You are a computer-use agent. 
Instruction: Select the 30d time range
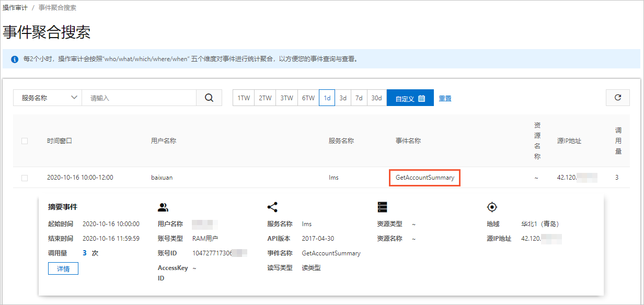(x=376, y=98)
